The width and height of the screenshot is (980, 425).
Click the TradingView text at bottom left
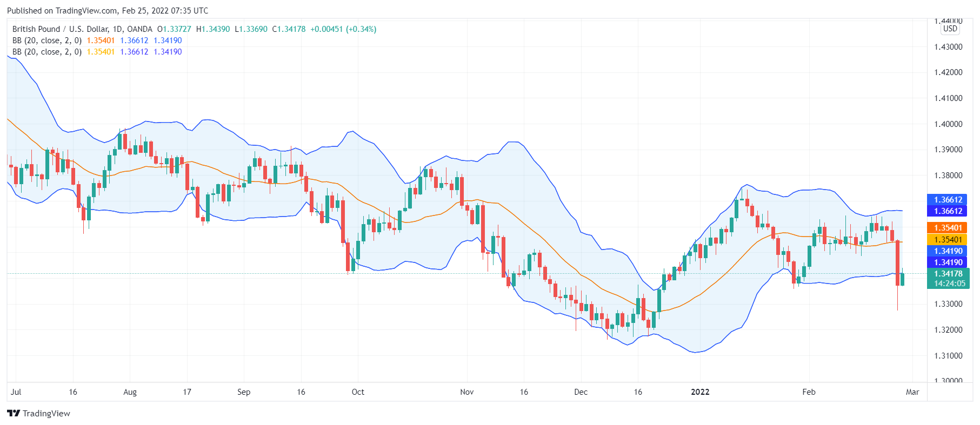tap(46, 414)
